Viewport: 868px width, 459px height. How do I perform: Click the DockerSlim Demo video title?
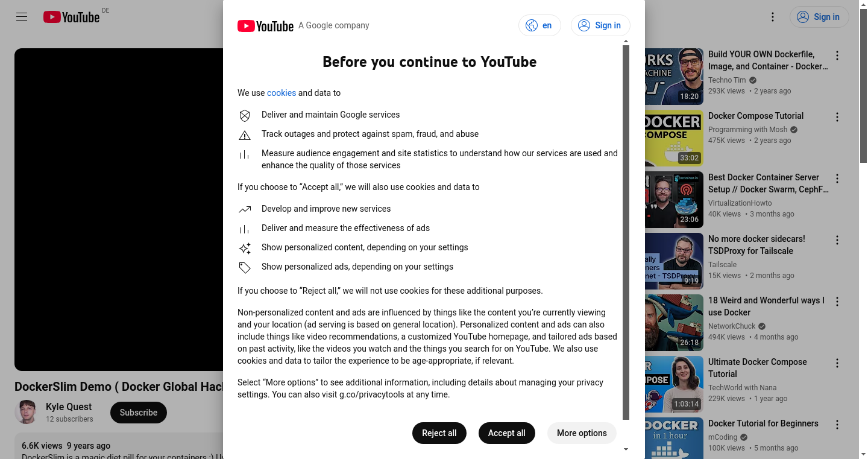[119, 387]
